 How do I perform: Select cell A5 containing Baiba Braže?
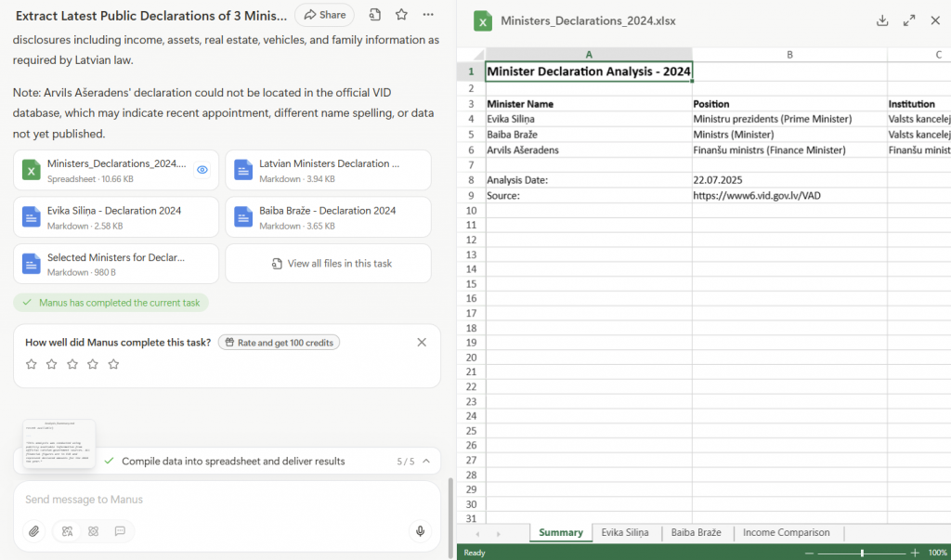pos(589,135)
